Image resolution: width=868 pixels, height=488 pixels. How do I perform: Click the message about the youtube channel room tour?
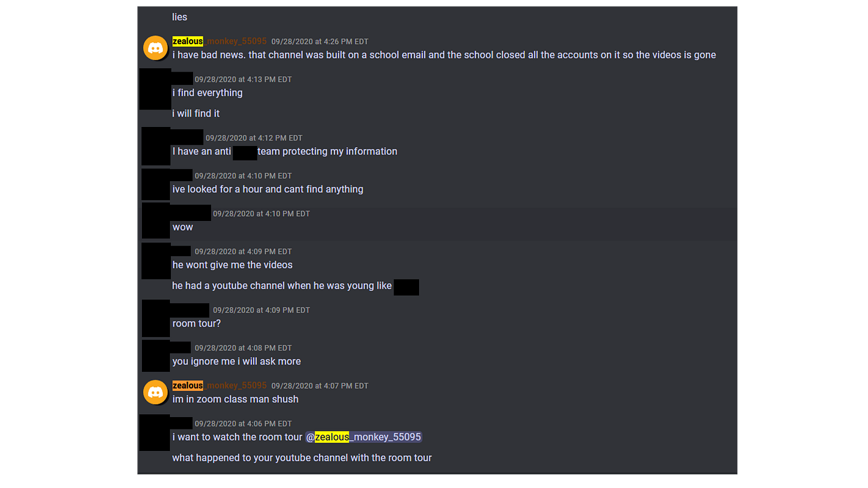(x=302, y=458)
